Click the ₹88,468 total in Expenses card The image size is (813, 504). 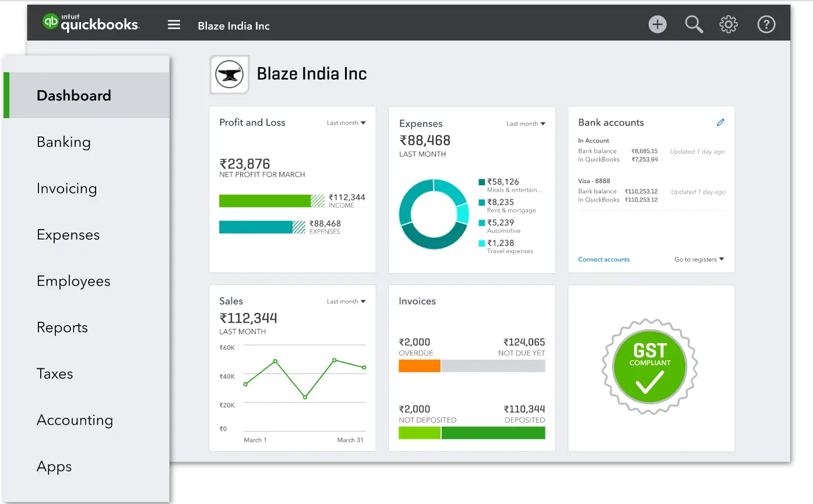[425, 140]
